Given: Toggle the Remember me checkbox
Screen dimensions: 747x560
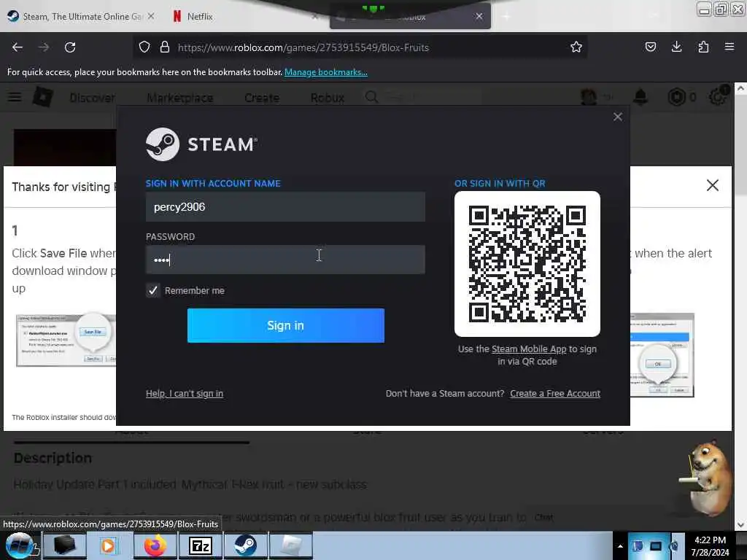Looking at the screenshot, I should tap(153, 290).
